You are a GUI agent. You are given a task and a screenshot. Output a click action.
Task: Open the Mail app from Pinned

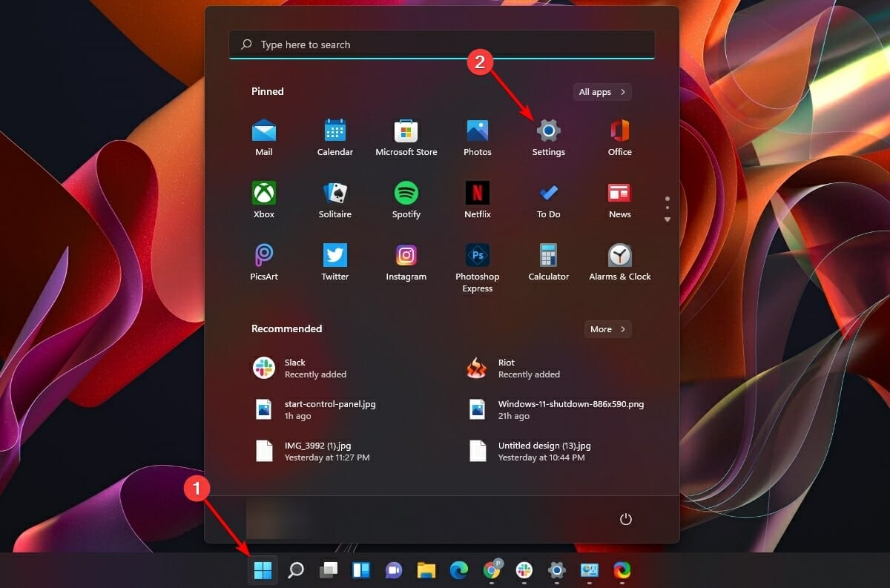click(x=264, y=138)
